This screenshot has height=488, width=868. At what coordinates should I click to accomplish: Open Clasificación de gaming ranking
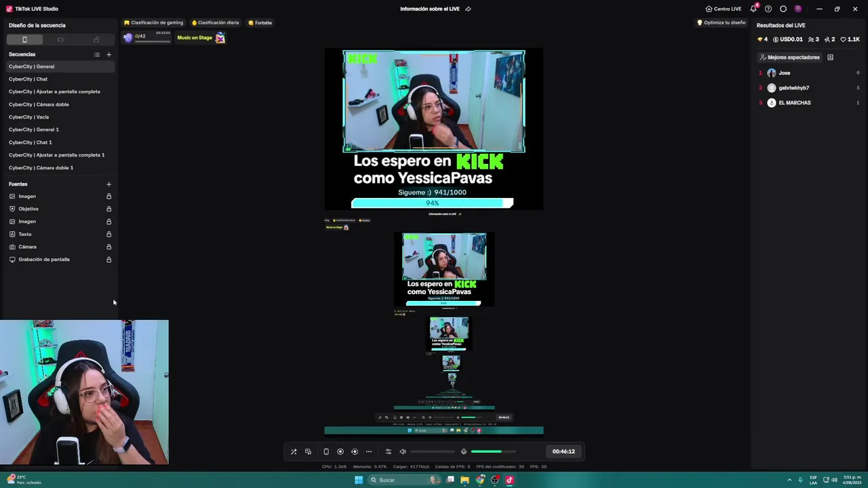pyautogui.click(x=153, y=22)
